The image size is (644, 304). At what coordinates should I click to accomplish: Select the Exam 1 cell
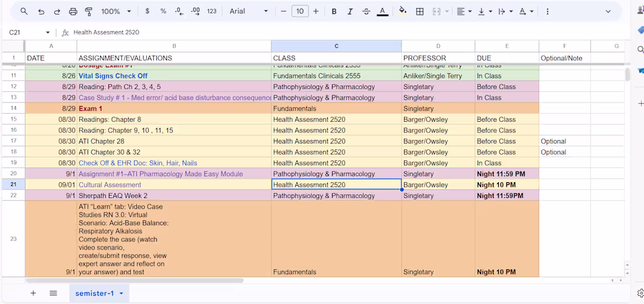(174, 108)
